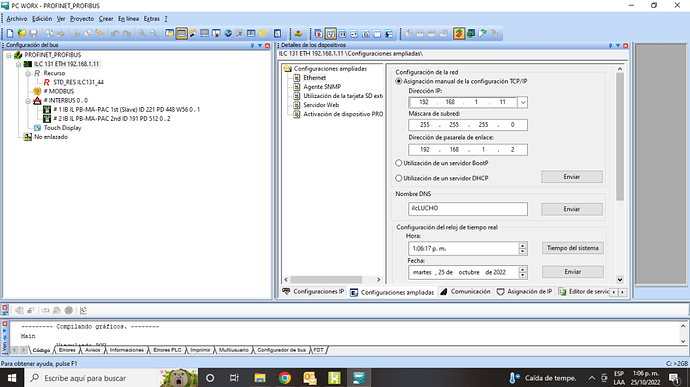Open File Explorer from the taskbar
690x387 pixels.
coord(260,378)
